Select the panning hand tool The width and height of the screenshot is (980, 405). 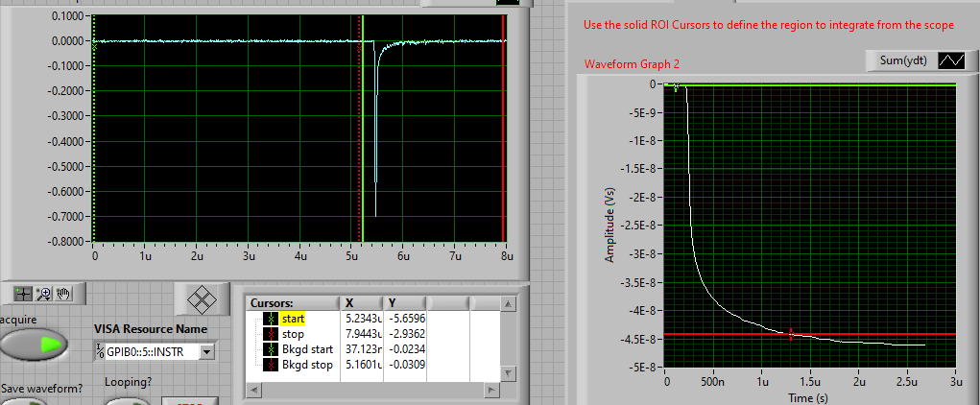[63, 293]
